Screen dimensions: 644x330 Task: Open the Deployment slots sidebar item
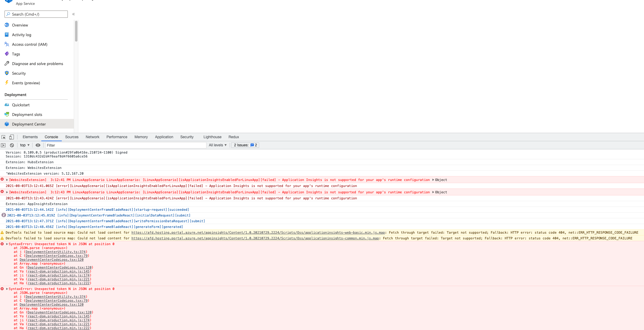27,114
